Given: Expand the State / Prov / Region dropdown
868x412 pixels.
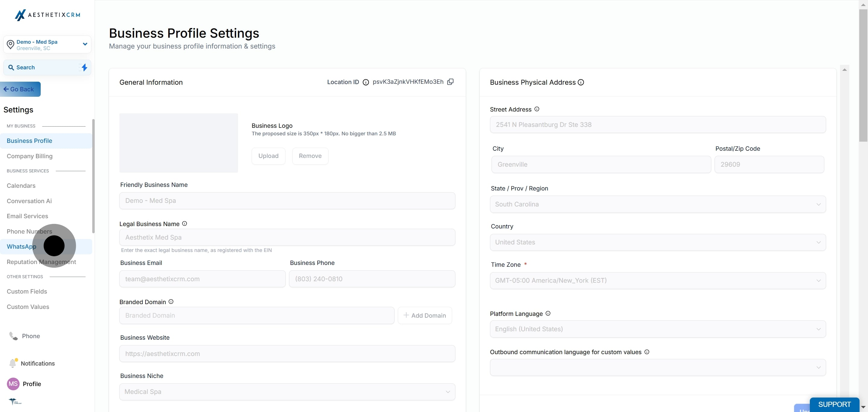Looking at the screenshot, I should pyautogui.click(x=658, y=204).
